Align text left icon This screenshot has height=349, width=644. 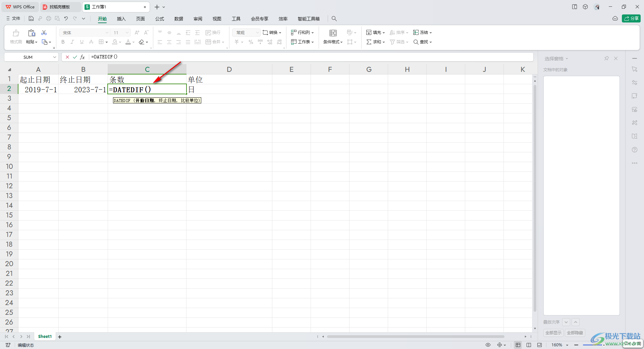(x=160, y=42)
